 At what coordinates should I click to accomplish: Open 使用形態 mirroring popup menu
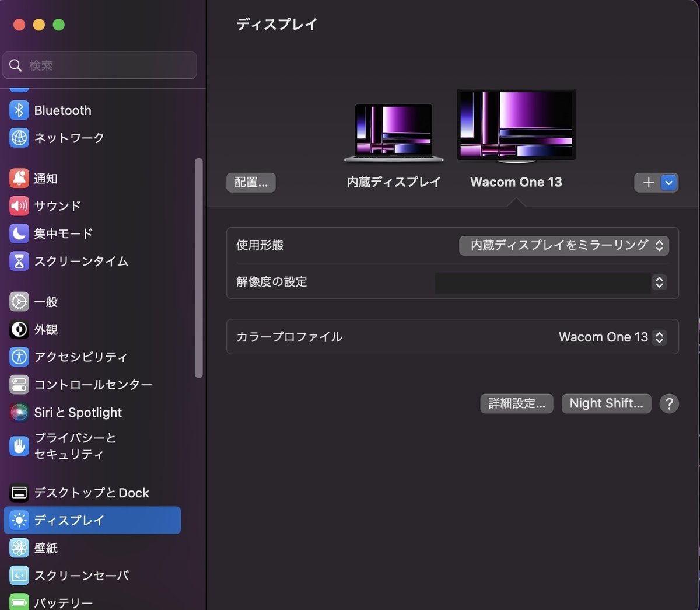[564, 246]
